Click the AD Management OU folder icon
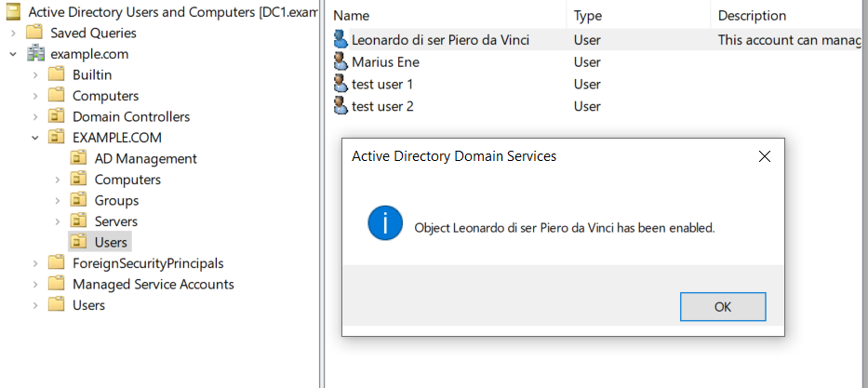The height and width of the screenshot is (388, 868). (79, 158)
